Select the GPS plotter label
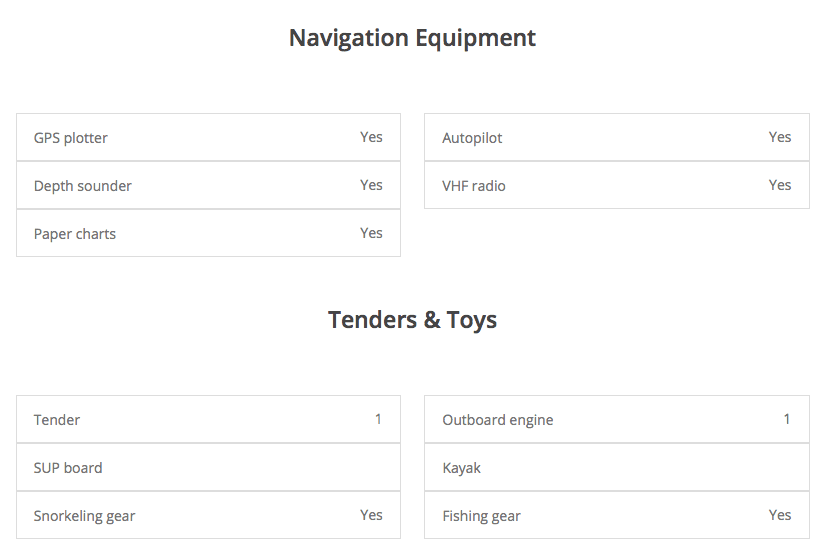Image resolution: width=828 pixels, height=552 pixels. tap(71, 138)
